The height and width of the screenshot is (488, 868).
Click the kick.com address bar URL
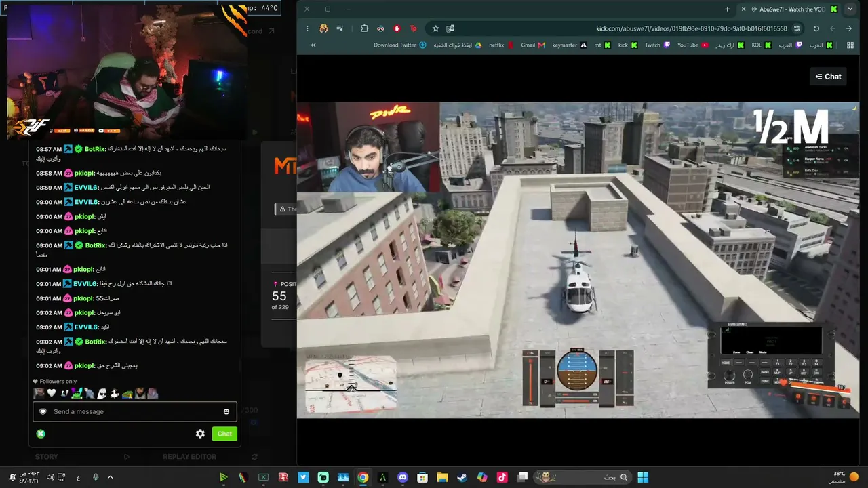[x=691, y=28]
